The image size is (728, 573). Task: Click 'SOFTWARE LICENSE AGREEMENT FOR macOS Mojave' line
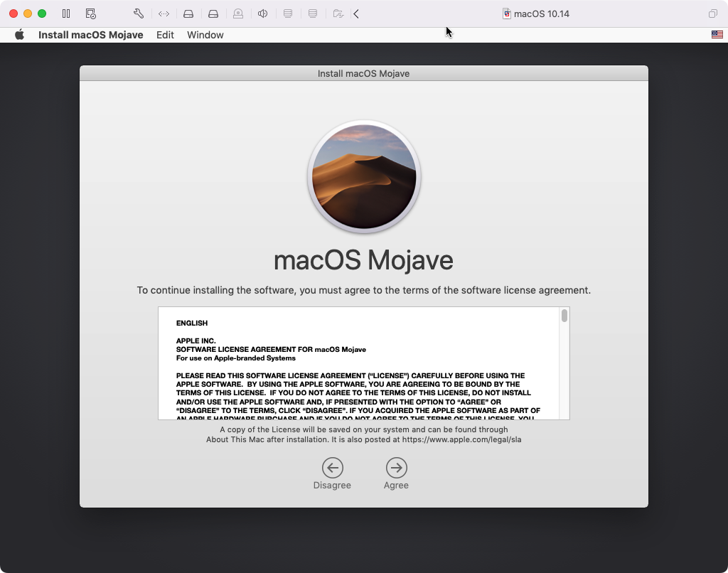tap(271, 350)
